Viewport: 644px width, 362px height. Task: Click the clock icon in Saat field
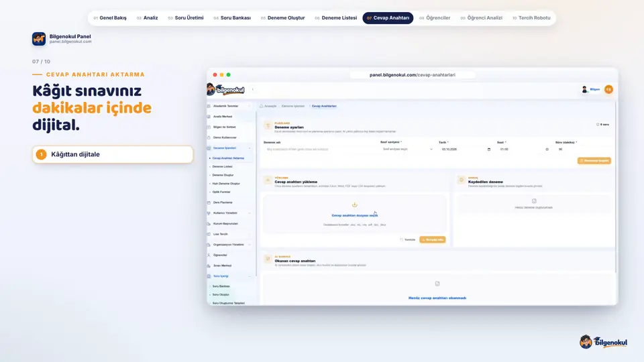[547, 149]
